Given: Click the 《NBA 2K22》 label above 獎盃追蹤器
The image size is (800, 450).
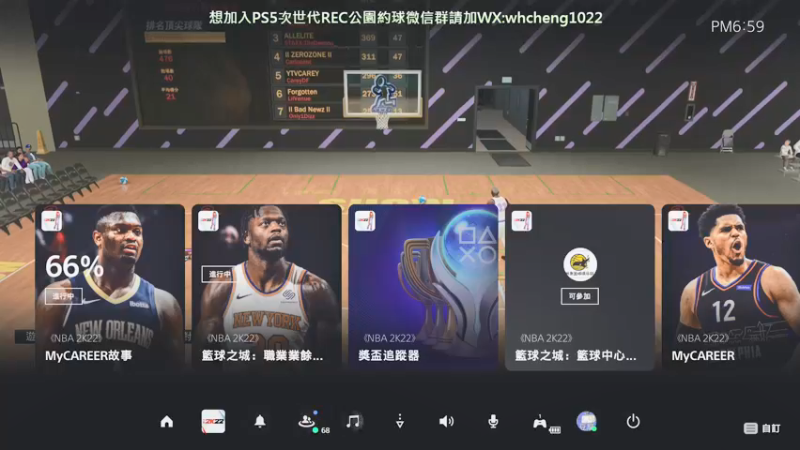Looking at the screenshot, I should [389, 338].
